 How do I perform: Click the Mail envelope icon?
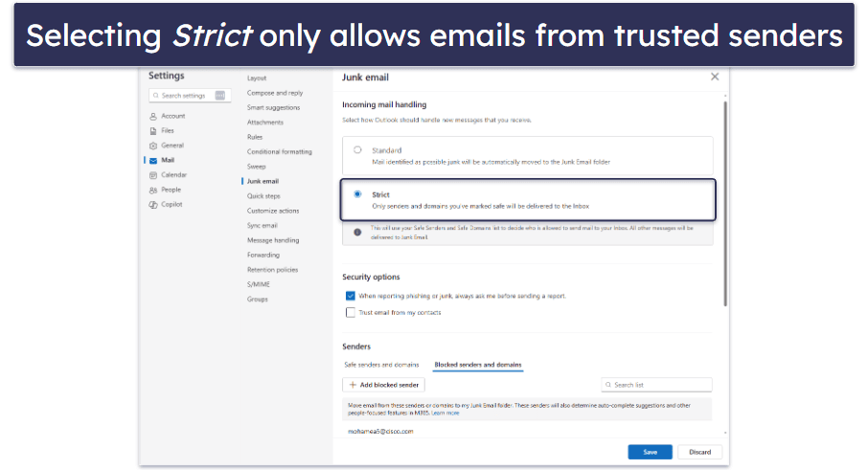point(153,161)
